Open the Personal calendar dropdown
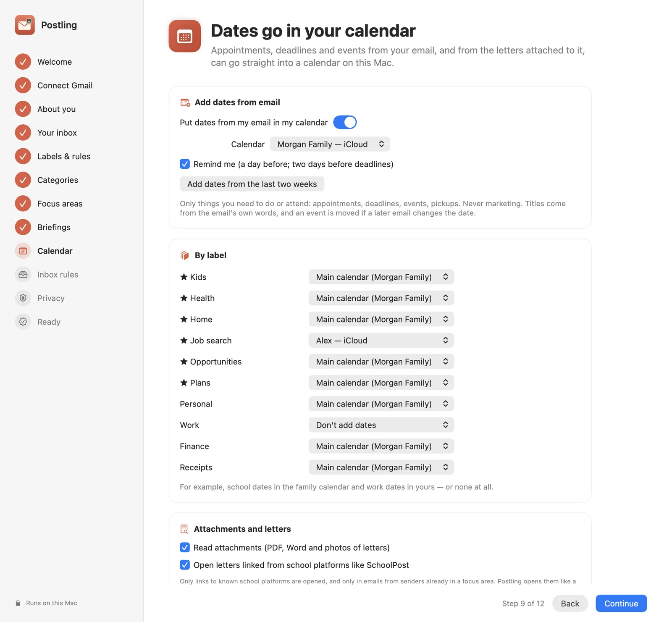Image resolution: width=672 pixels, height=622 pixels. tap(381, 404)
